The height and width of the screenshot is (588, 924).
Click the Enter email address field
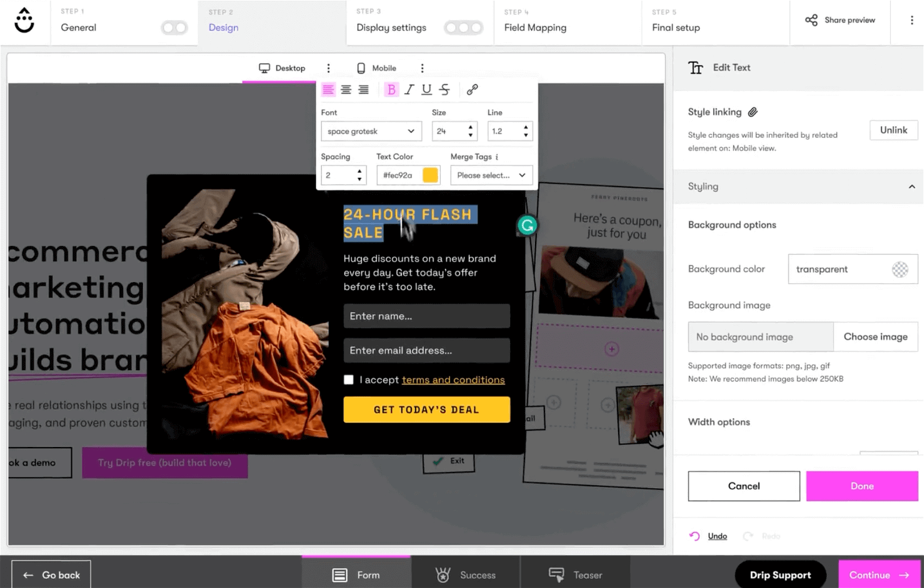tap(426, 350)
